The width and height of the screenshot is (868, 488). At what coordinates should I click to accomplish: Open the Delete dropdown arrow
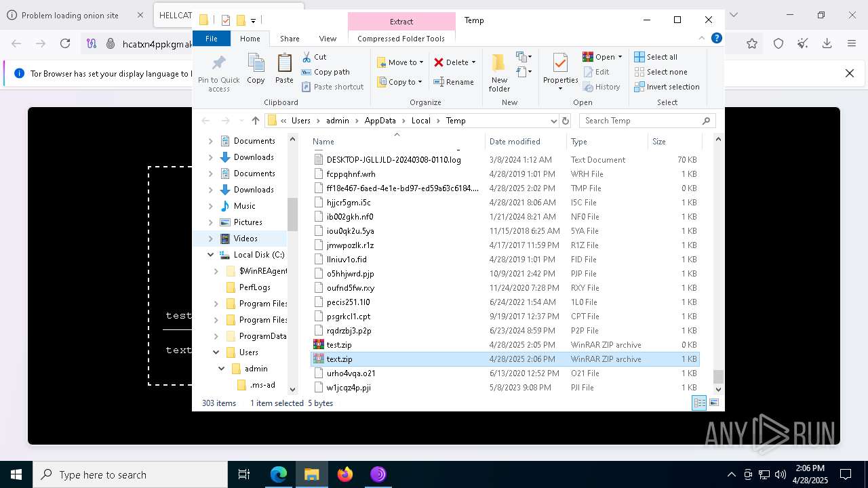pyautogui.click(x=473, y=62)
